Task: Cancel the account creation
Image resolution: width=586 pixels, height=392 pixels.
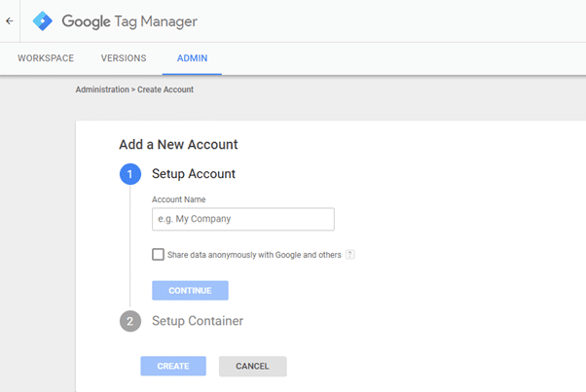Action: (x=252, y=367)
